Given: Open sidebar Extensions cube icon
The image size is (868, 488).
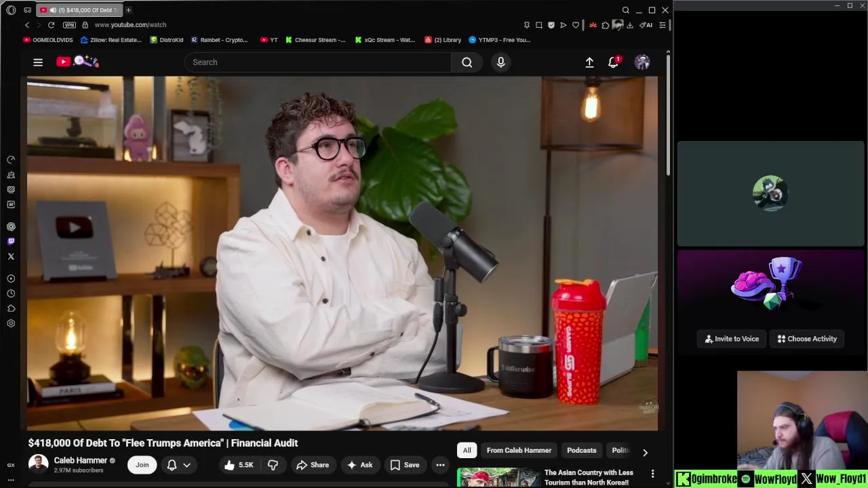Looking at the screenshot, I should pyautogui.click(x=11, y=308).
